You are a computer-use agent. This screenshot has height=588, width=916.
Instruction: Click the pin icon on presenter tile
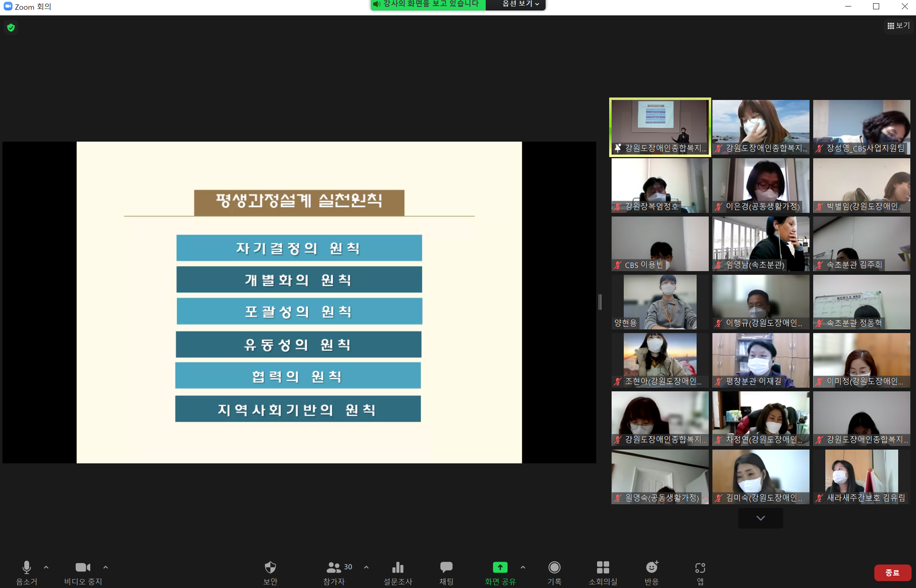coord(618,149)
